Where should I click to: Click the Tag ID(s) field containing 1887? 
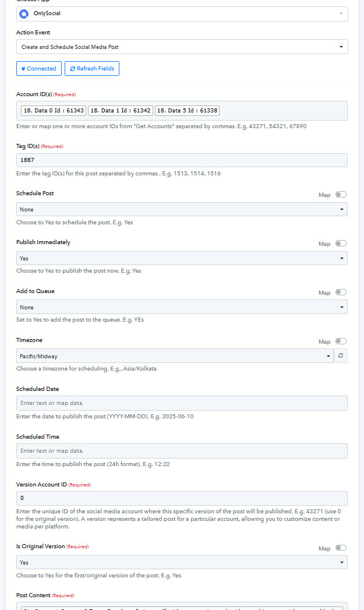tap(182, 160)
